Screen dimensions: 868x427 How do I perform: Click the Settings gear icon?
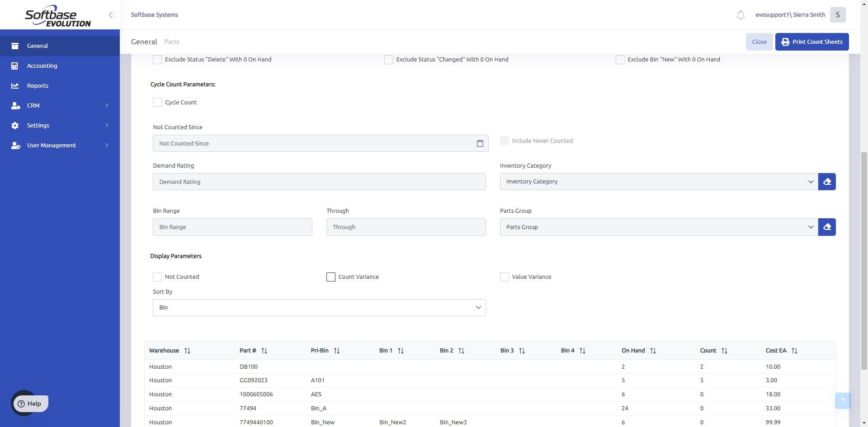[x=15, y=126]
